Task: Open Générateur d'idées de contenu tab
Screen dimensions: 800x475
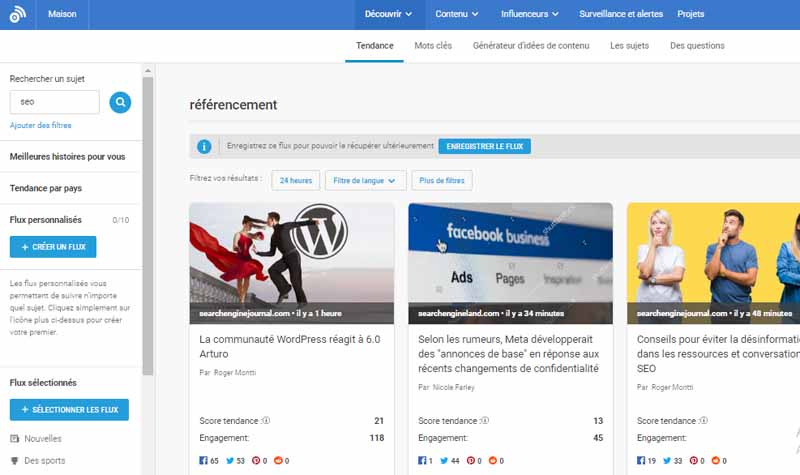Action: [531, 46]
